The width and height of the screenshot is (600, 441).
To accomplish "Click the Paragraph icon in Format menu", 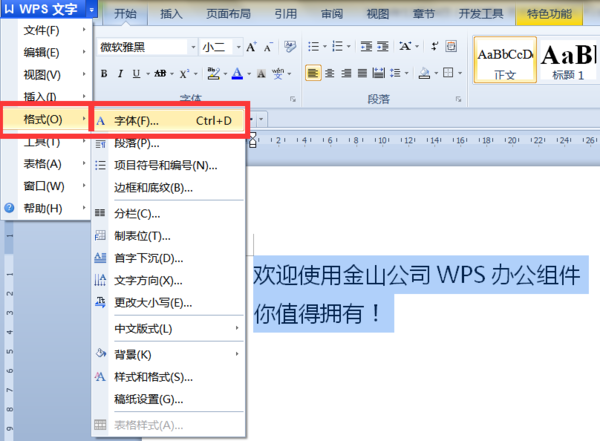I will click(x=100, y=144).
